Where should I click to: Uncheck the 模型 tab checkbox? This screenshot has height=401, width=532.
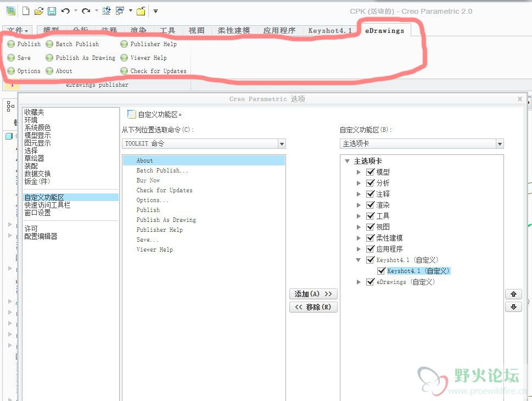pyautogui.click(x=370, y=172)
